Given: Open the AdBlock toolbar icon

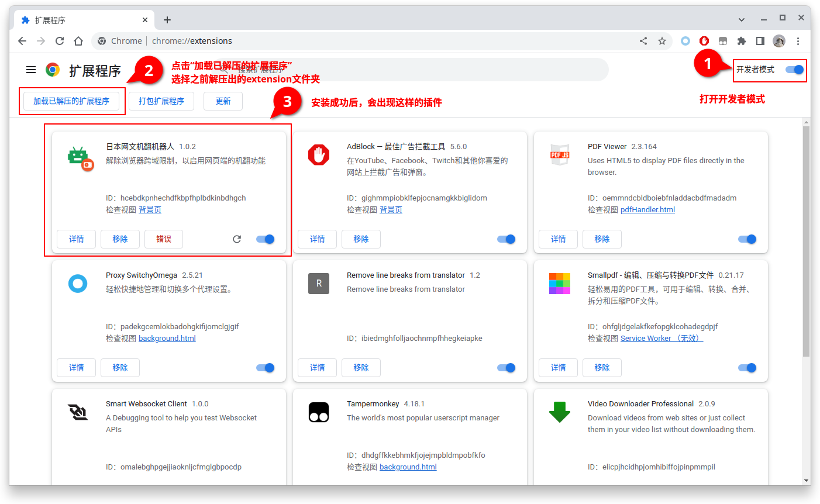Looking at the screenshot, I should tap(704, 41).
